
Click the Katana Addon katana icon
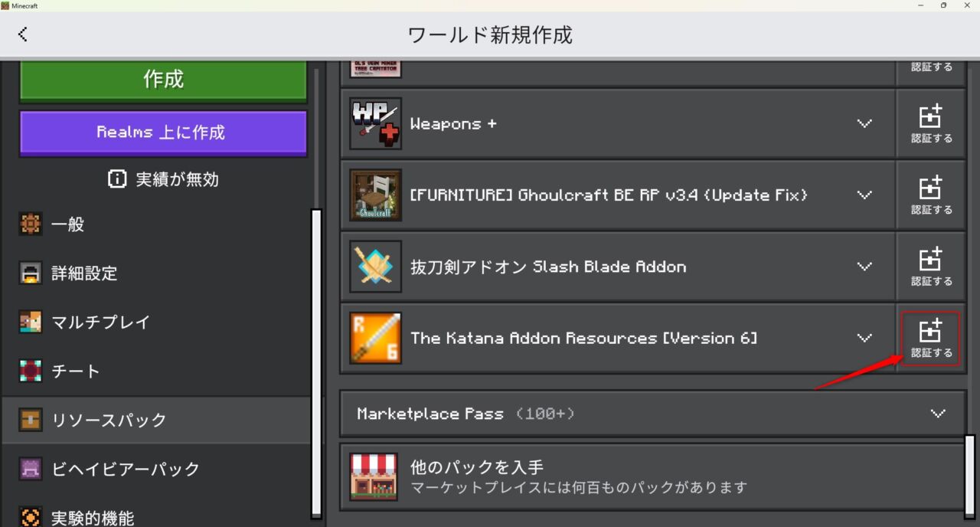pos(374,337)
